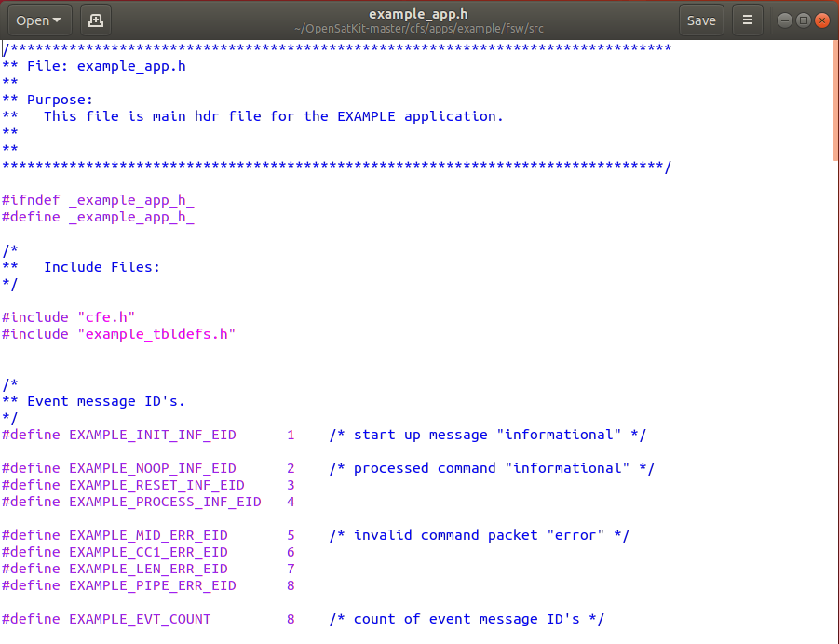Open the gedit hamburger menu
Screen dimensions: 839x644
[x=748, y=20]
